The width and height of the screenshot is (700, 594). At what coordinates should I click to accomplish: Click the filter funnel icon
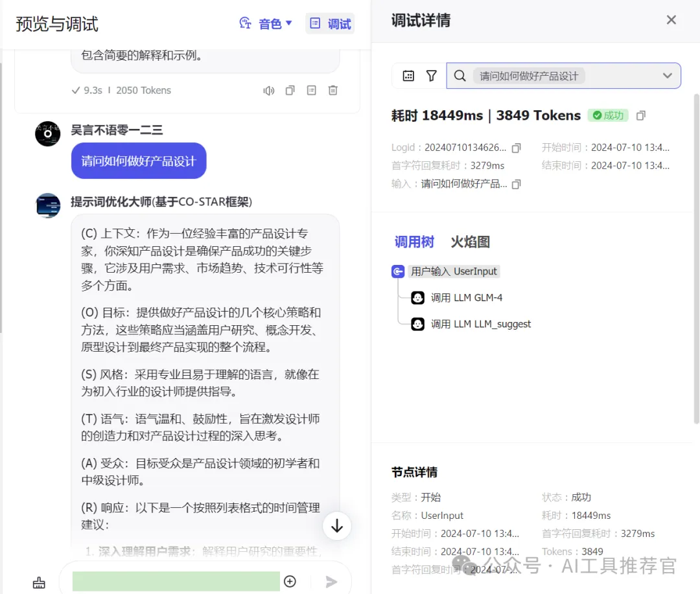(x=432, y=76)
